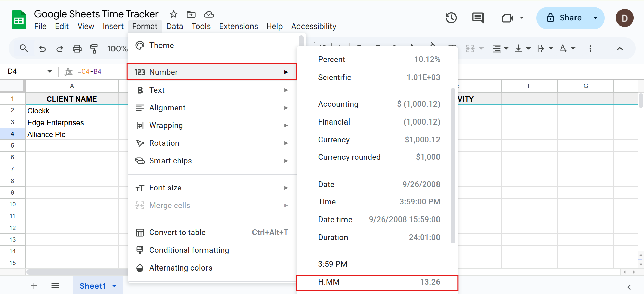
Task: Choose Alternating colors
Action: [x=212, y=268]
